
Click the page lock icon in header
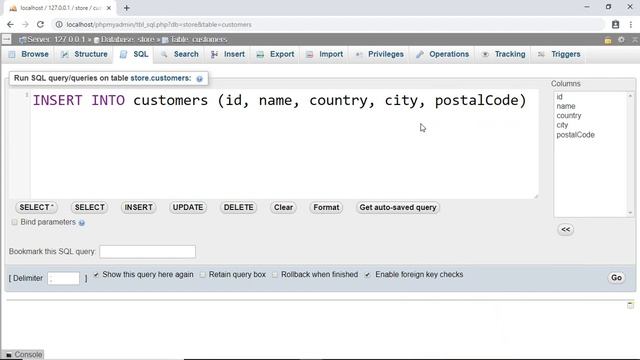point(608,40)
